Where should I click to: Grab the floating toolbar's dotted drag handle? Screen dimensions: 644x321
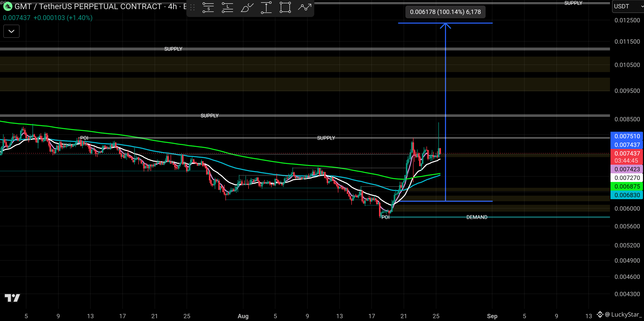192,8
